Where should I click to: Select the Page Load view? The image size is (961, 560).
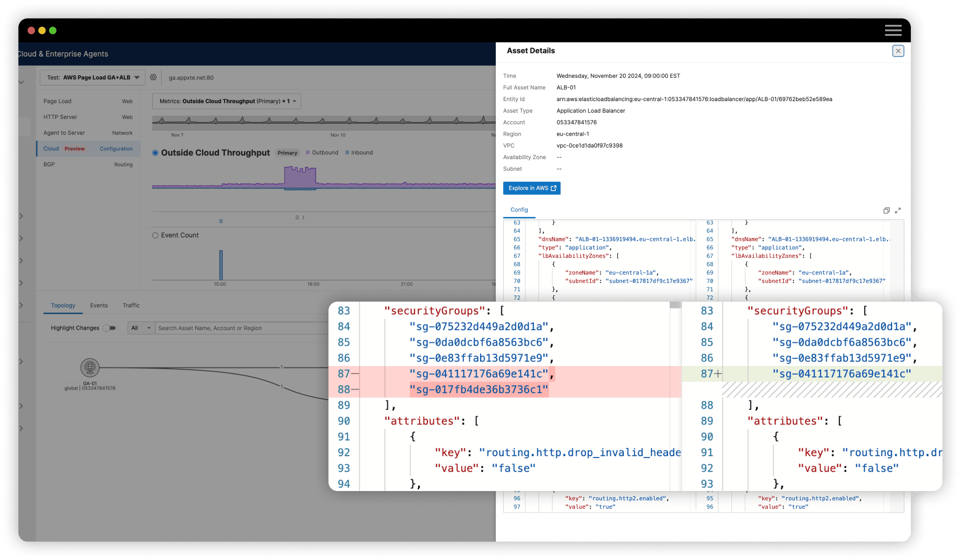[88, 101]
